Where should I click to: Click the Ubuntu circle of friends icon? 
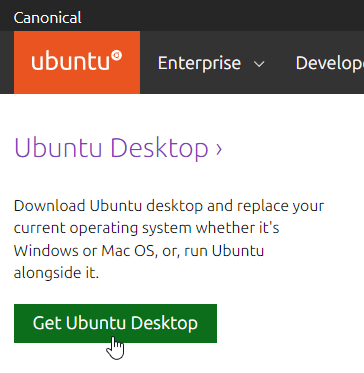(117, 56)
